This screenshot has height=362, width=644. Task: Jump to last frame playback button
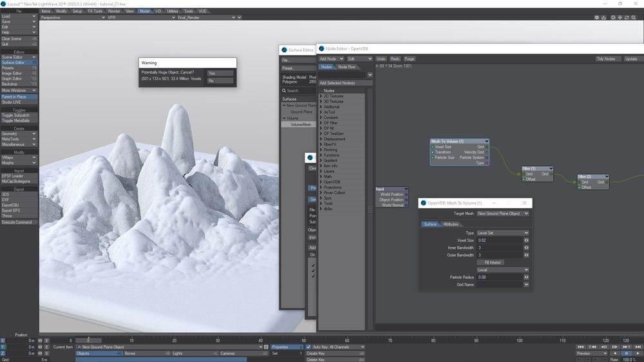click(638, 347)
